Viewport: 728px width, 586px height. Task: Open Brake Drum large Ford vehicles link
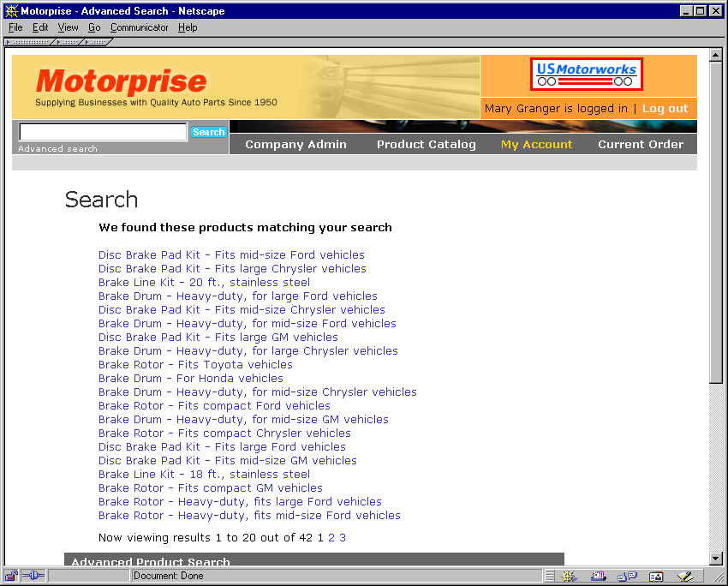tap(238, 296)
